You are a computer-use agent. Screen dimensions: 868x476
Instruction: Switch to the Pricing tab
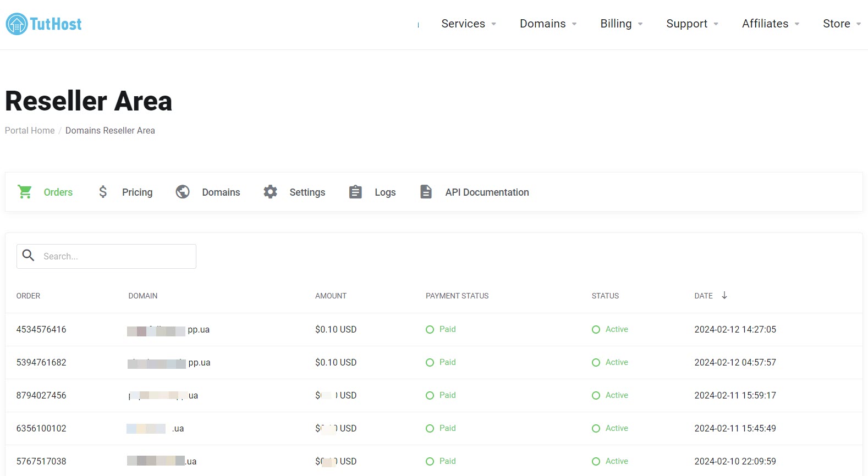click(137, 192)
